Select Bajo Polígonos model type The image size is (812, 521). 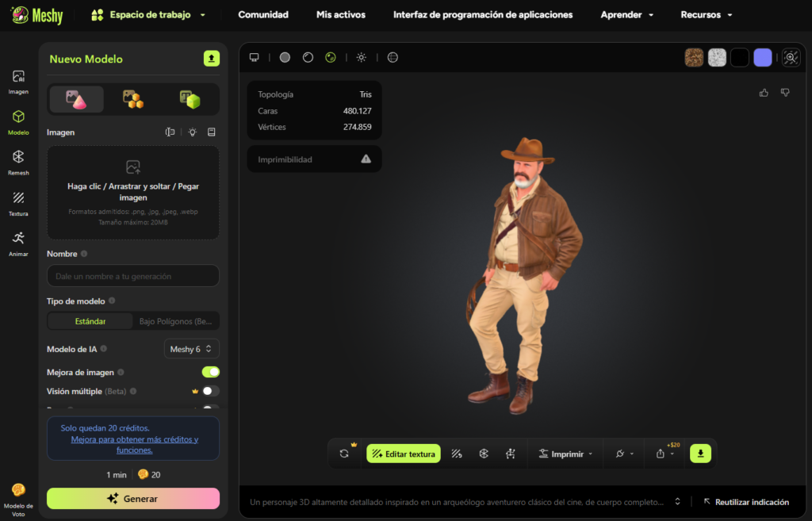click(x=176, y=321)
